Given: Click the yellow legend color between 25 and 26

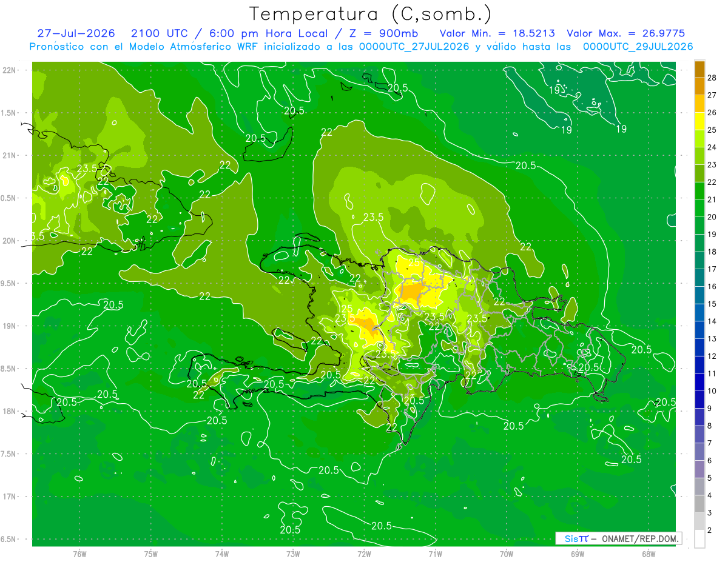Looking at the screenshot, I should pos(699,121).
